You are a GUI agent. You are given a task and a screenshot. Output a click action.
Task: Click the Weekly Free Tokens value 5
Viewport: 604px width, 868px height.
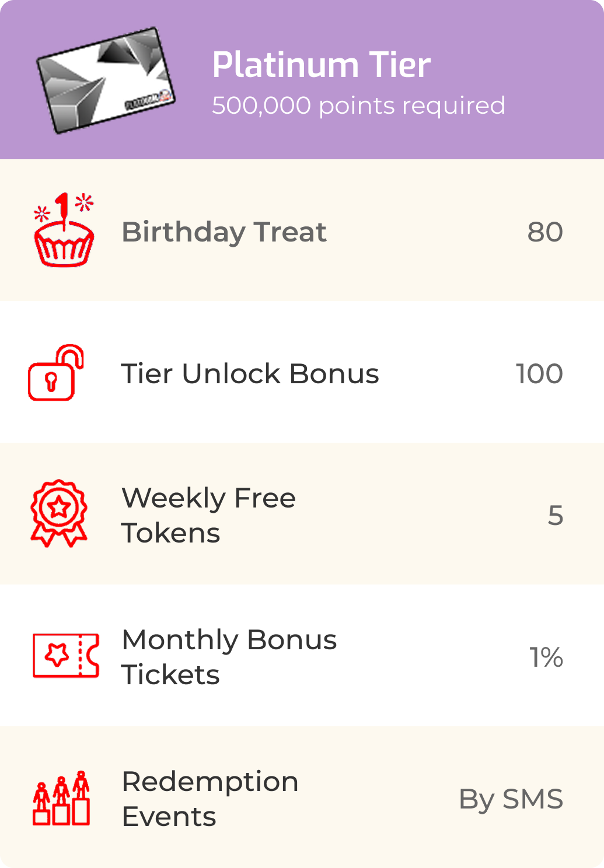(x=555, y=515)
